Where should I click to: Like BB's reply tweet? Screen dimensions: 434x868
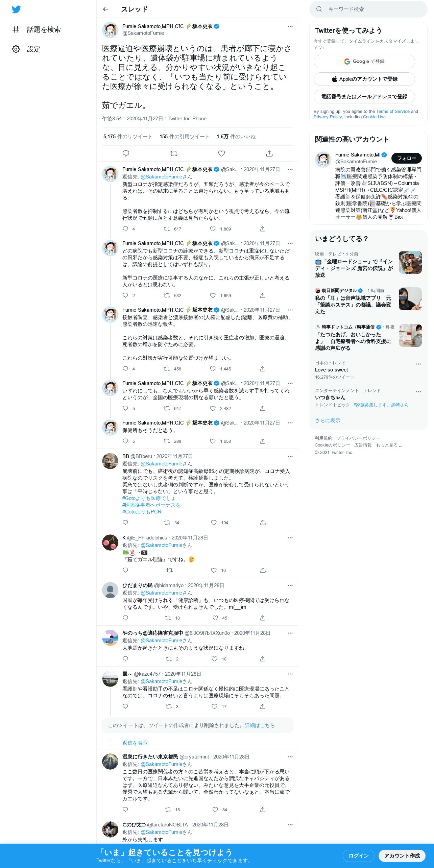tap(214, 523)
